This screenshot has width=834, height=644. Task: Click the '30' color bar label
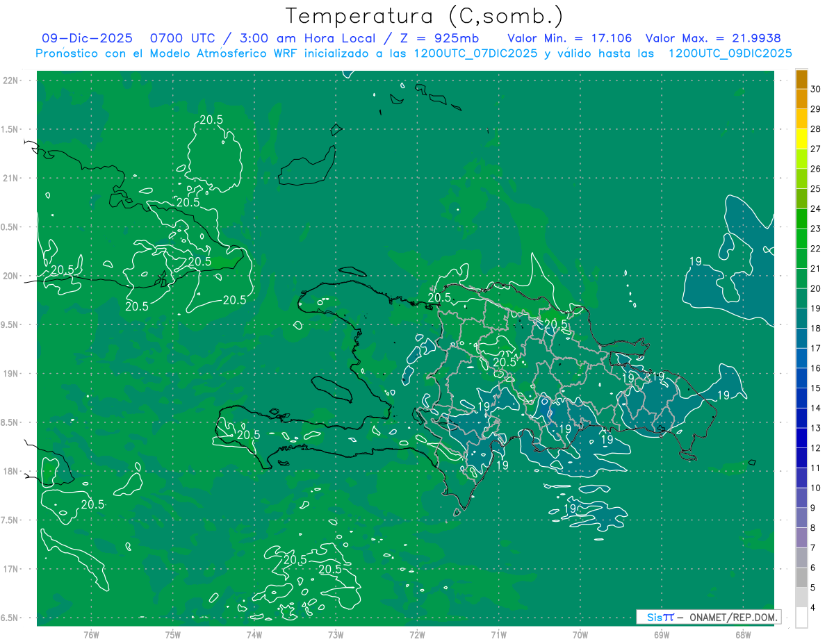(x=816, y=89)
